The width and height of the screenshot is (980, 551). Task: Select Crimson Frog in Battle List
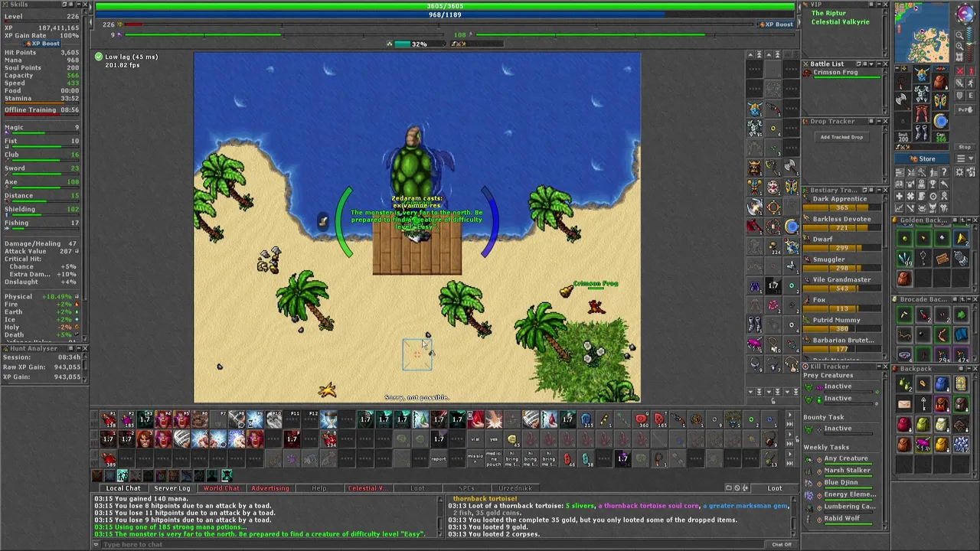pyautogui.click(x=841, y=74)
